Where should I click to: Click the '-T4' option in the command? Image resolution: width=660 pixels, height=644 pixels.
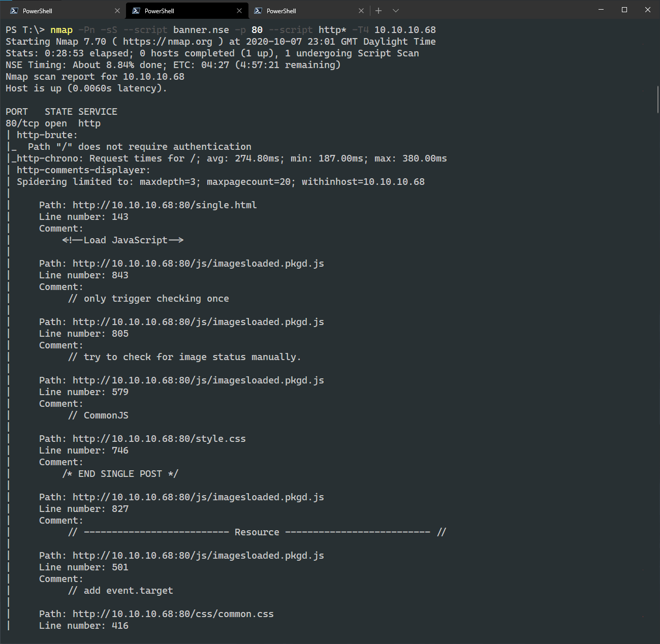tap(360, 30)
